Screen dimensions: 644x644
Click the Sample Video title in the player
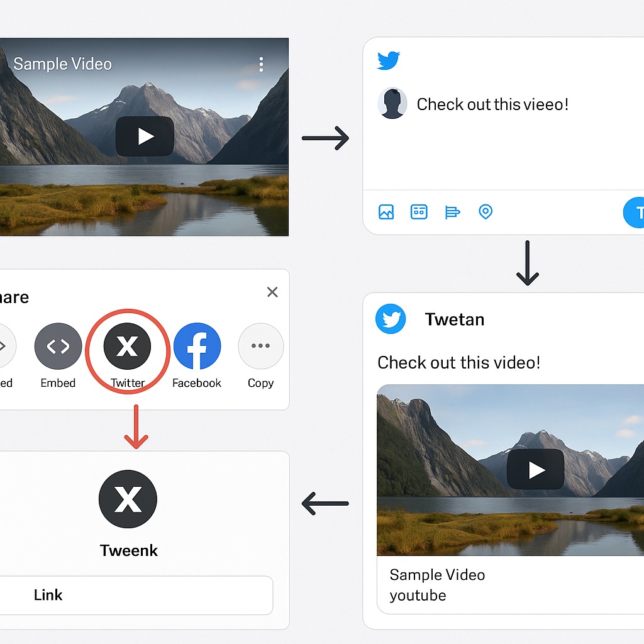[x=62, y=64]
